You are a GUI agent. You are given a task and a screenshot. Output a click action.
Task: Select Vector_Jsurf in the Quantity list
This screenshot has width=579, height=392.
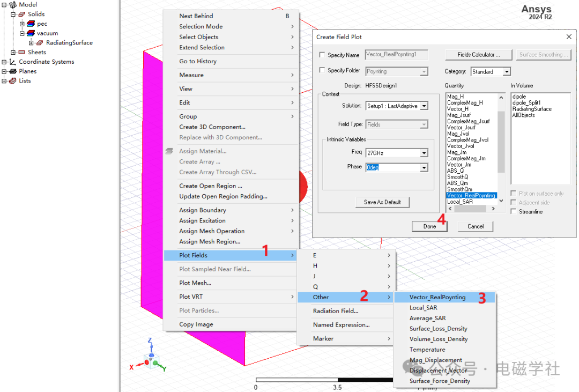point(461,128)
